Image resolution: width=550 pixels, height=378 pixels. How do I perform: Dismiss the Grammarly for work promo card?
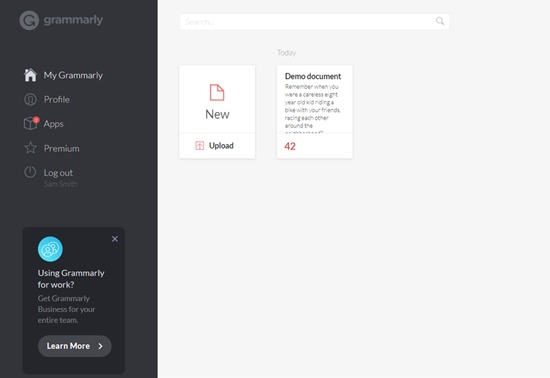115,239
